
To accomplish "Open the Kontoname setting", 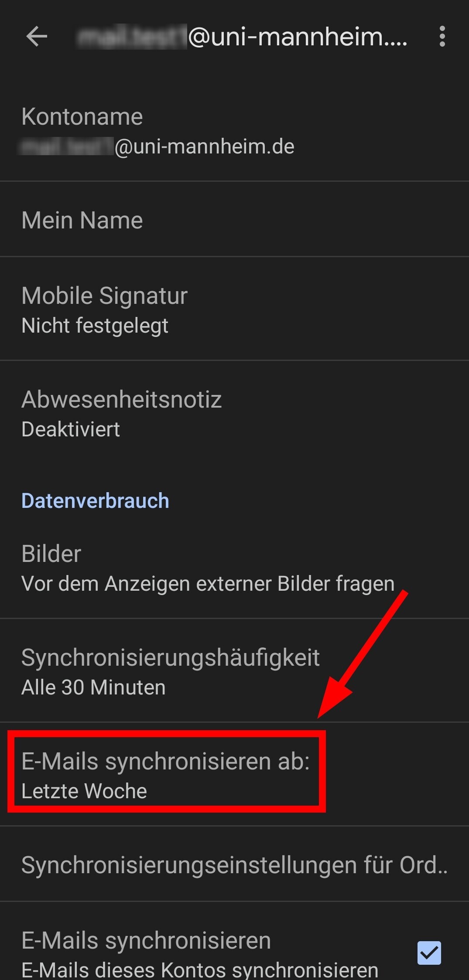I will pos(234,131).
